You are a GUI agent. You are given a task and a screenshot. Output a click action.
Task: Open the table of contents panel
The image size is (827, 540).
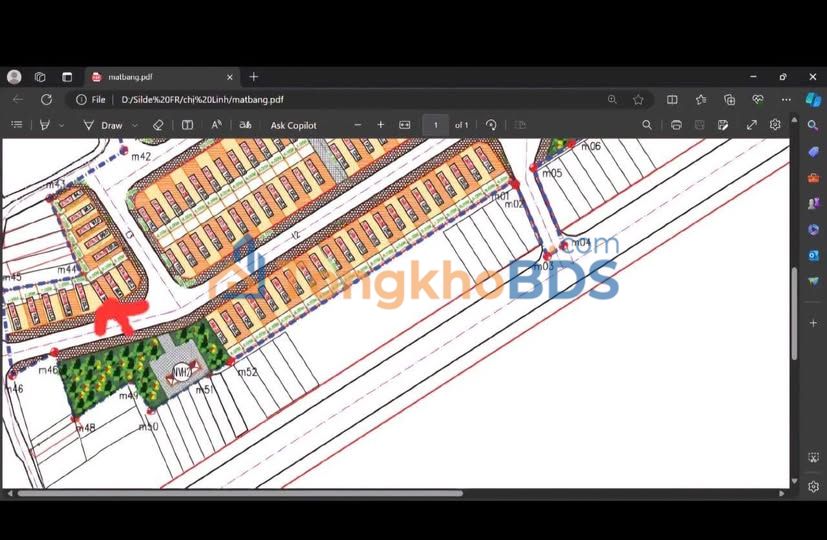(17, 125)
